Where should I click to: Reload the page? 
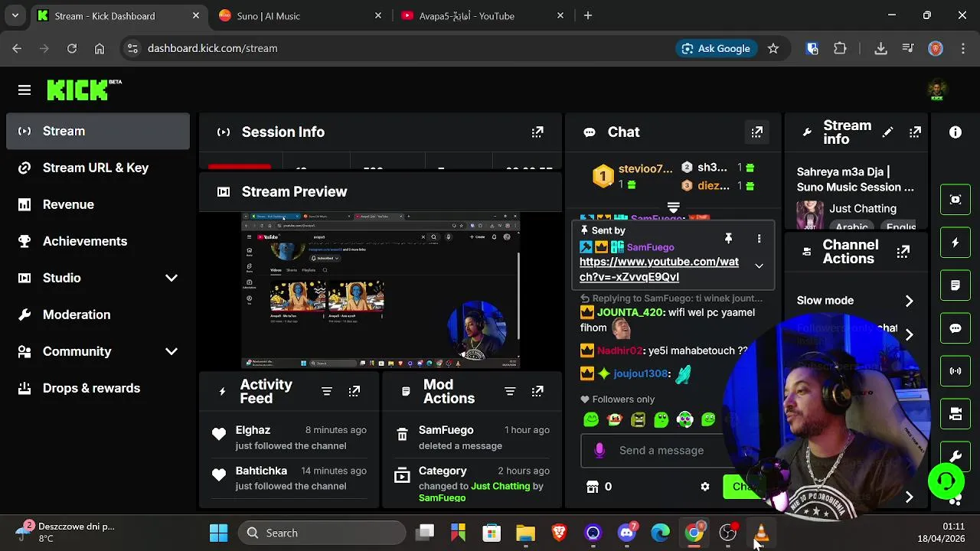(72, 48)
